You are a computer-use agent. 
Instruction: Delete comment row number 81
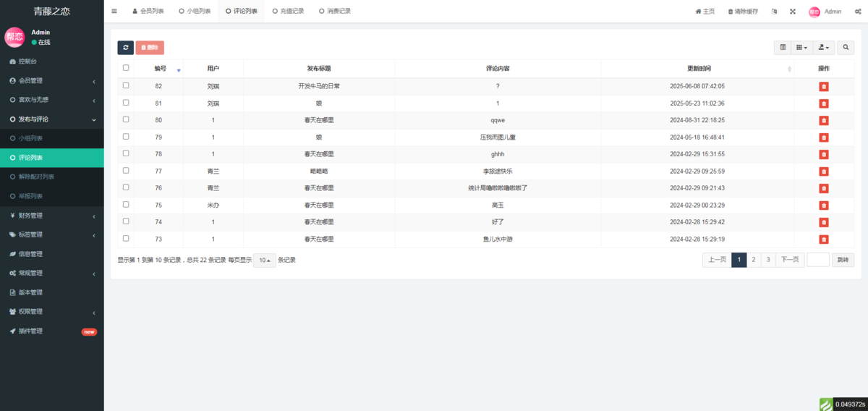pos(824,103)
